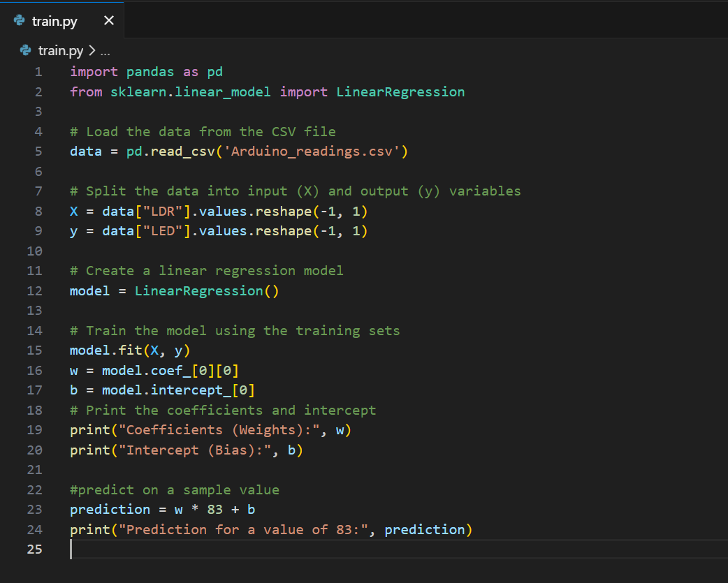The width and height of the screenshot is (728, 583).
Task: Open the breadcrumb symbol ellipsis menu
Action: pyautogui.click(x=105, y=50)
